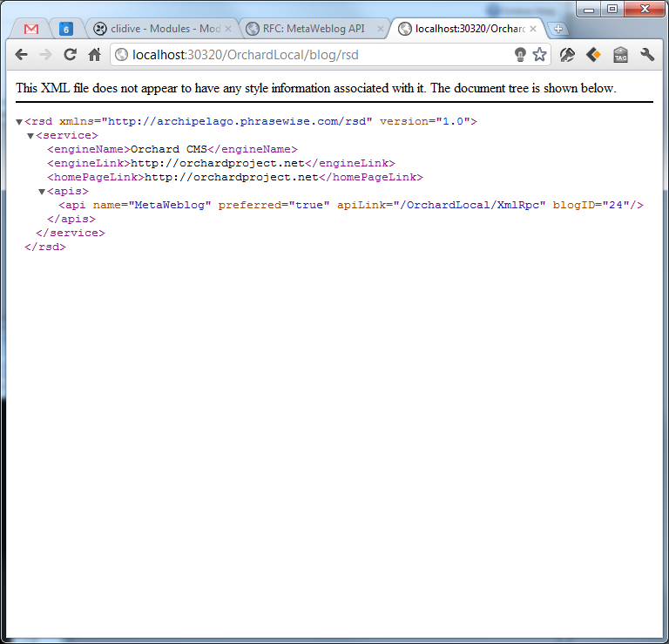The width and height of the screenshot is (669, 644).
Task: Go to the Home page icon
Action: [95, 54]
